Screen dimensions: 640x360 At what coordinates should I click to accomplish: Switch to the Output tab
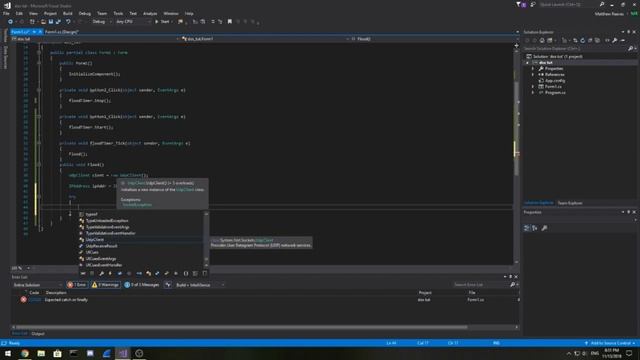[x=38, y=334]
